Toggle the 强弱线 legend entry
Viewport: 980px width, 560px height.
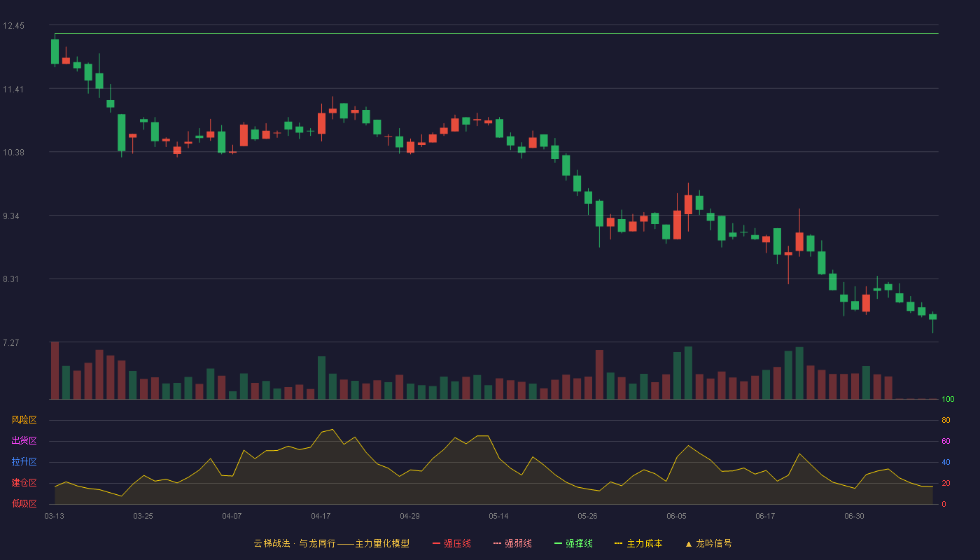point(512,543)
